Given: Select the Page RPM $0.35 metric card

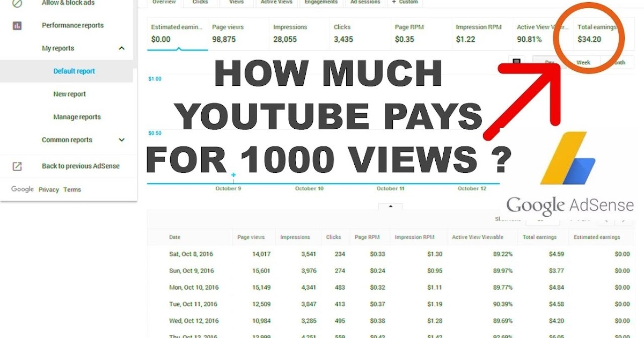Looking at the screenshot, I should click(421, 33).
